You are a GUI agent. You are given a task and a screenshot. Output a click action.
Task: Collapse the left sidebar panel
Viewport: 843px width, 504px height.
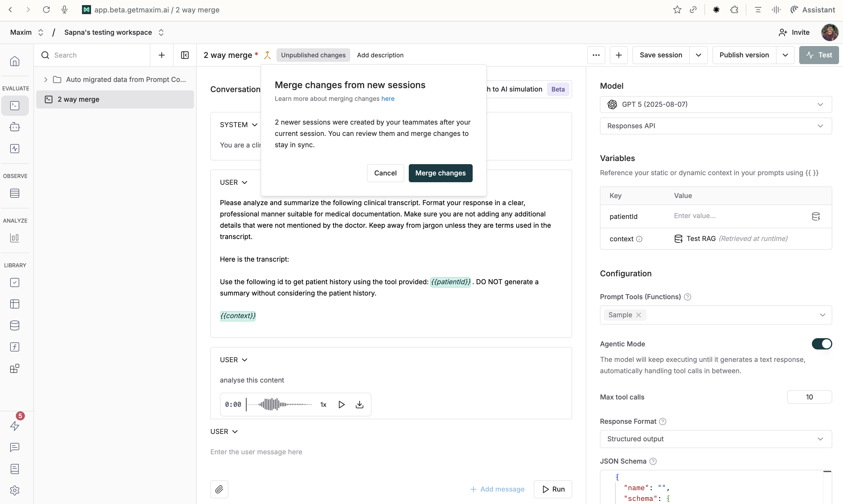[185, 55]
